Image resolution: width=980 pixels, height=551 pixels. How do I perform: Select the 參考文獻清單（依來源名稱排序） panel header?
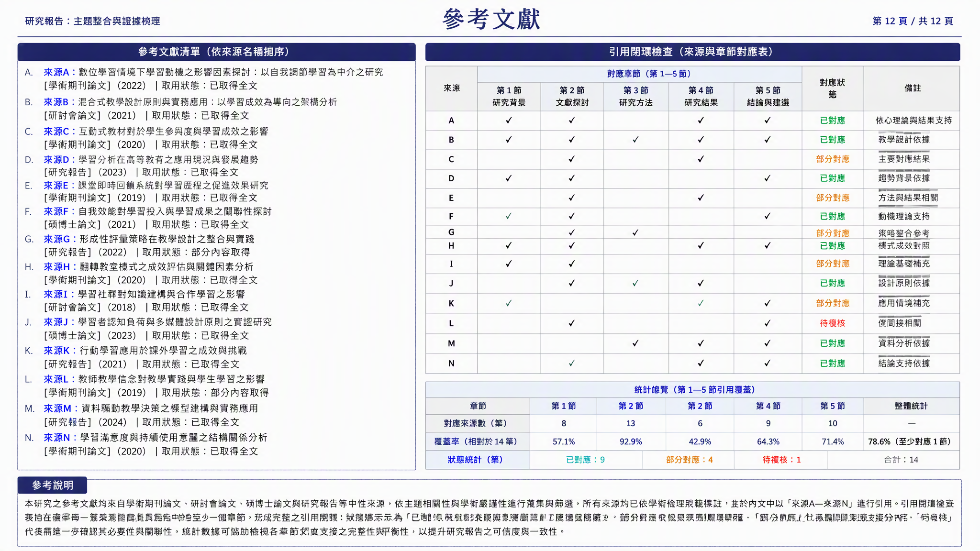point(216,52)
